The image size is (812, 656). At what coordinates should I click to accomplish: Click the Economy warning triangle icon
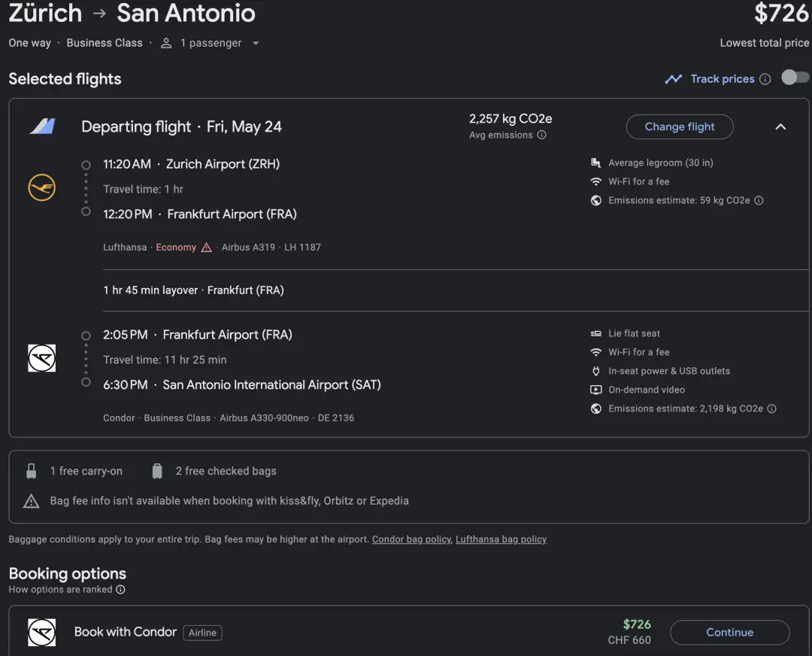[207, 248]
